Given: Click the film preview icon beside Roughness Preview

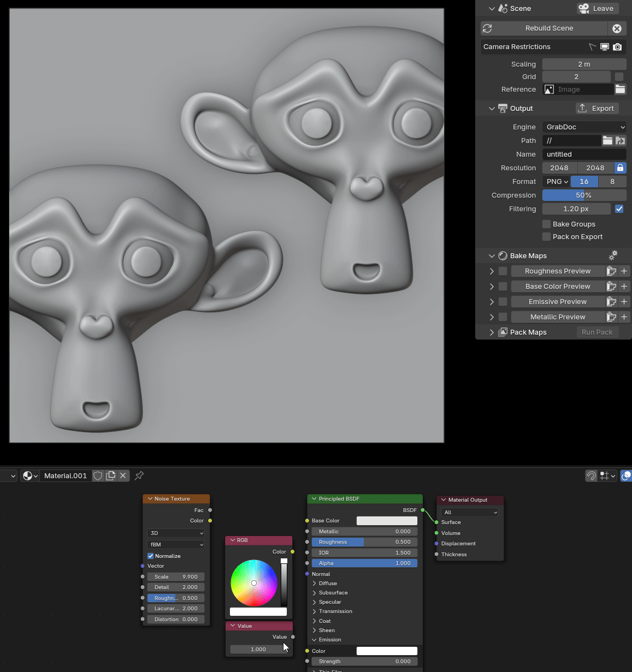Looking at the screenshot, I should (611, 271).
